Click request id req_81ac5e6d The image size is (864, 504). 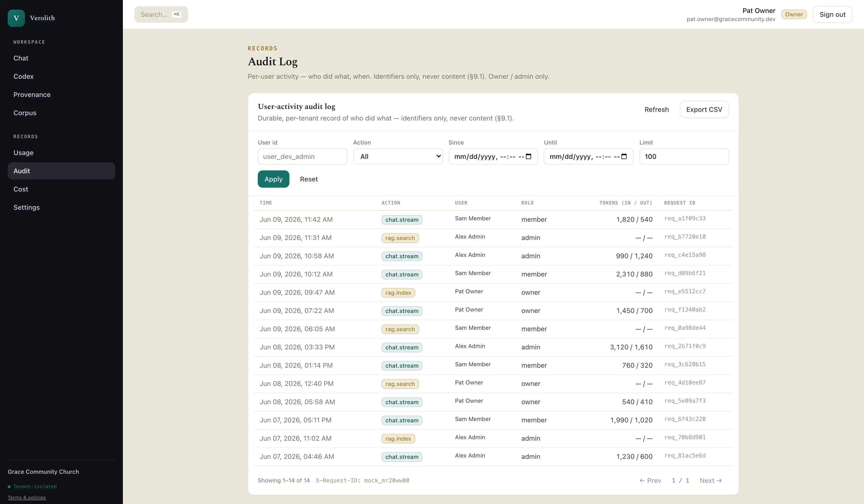[x=685, y=455]
